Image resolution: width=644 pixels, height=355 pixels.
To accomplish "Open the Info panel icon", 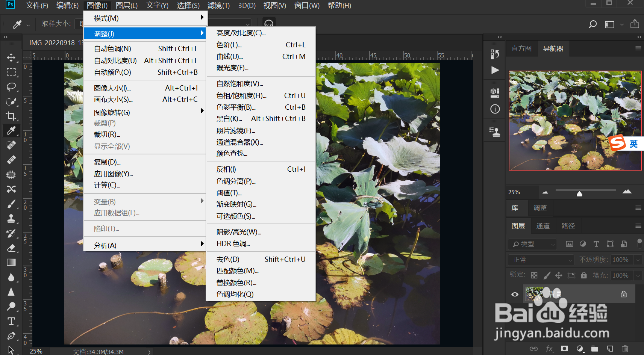I will [x=495, y=109].
